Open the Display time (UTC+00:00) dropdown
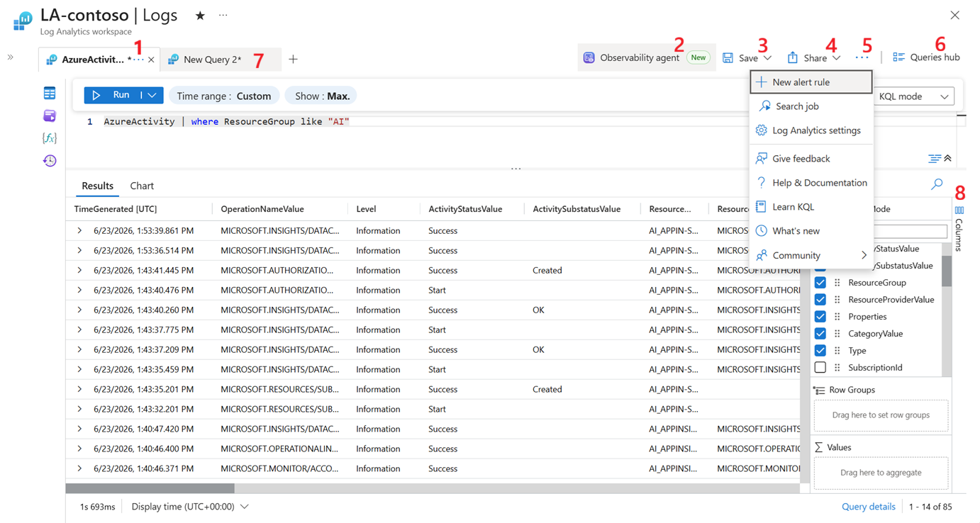The height and width of the screenshot is (523, 980). (x=190, y=507)
